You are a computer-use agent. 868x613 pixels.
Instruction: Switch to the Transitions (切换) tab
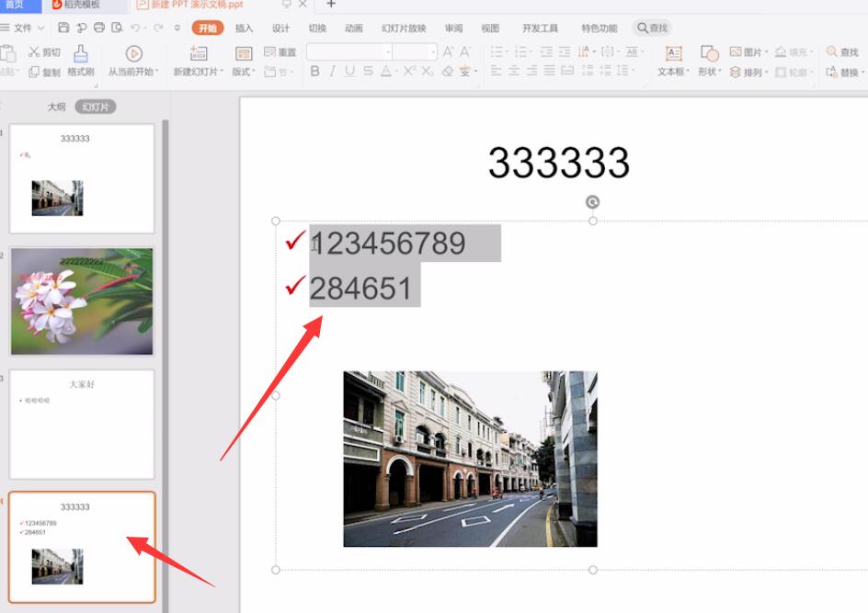(x=317, y=28)
